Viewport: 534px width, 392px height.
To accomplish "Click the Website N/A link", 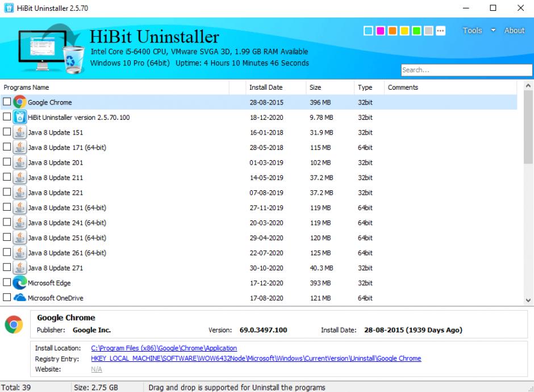I will tap(97, 369).
